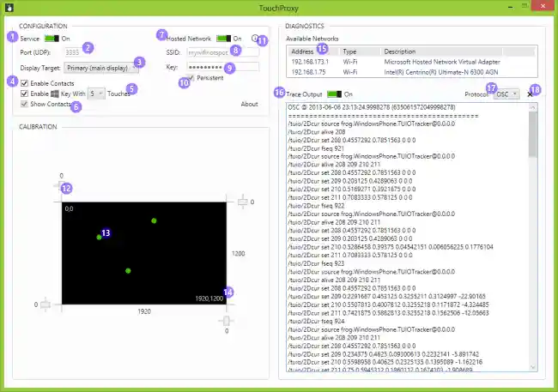The width and height of the screenshot is (558, 392).
Task: Click the hosted network Key field
Action: [x=221, y=66]
